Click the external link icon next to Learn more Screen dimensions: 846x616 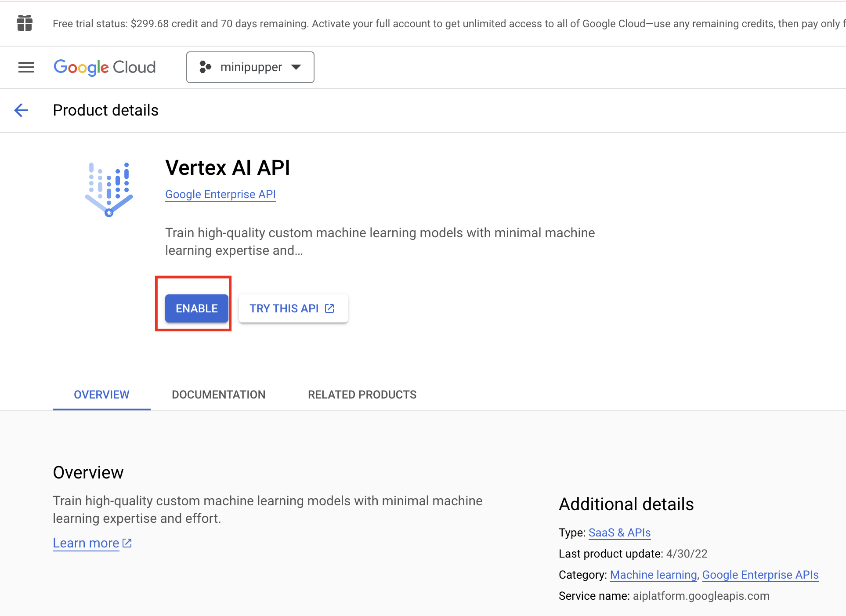coord(127,543)
